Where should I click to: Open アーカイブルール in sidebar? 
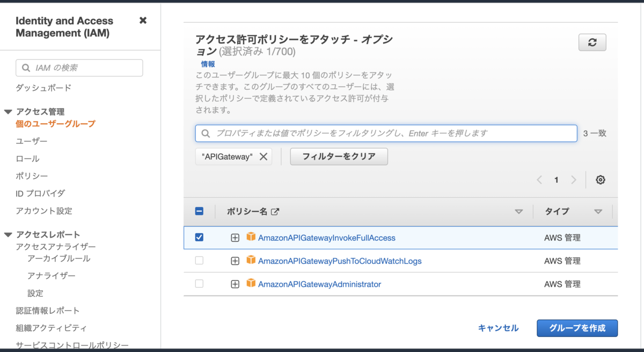pyautogui.click(x=59, y=258)
